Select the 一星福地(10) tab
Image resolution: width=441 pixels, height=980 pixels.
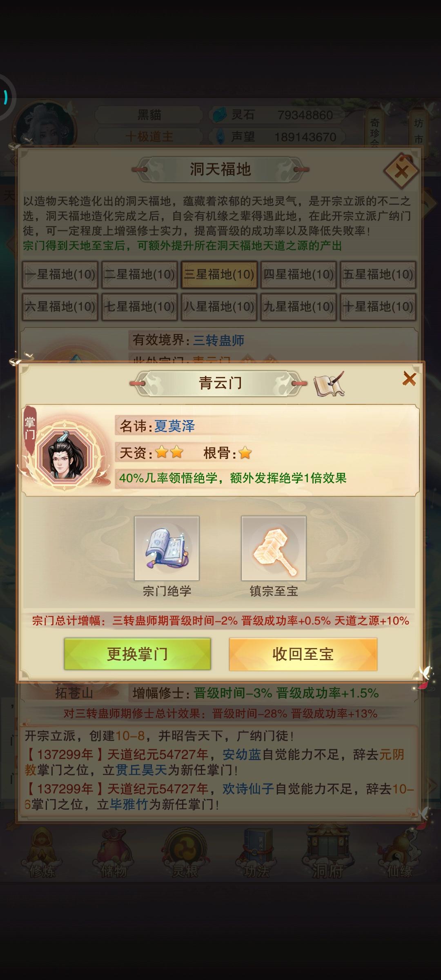pos(60,274)
